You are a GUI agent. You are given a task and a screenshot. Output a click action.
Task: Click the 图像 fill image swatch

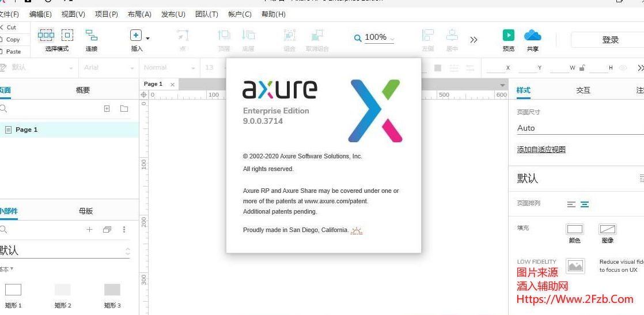pyautogui.click(x=608, y=229)
